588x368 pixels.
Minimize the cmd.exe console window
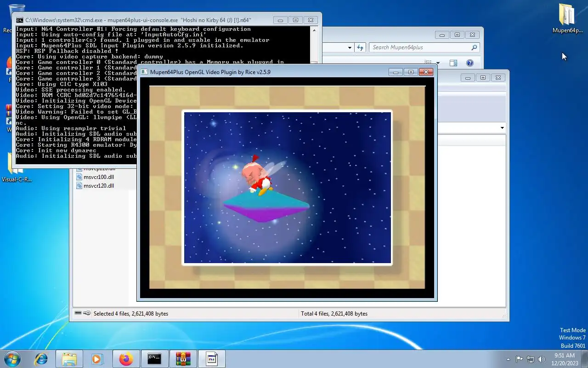click(280, 20)
